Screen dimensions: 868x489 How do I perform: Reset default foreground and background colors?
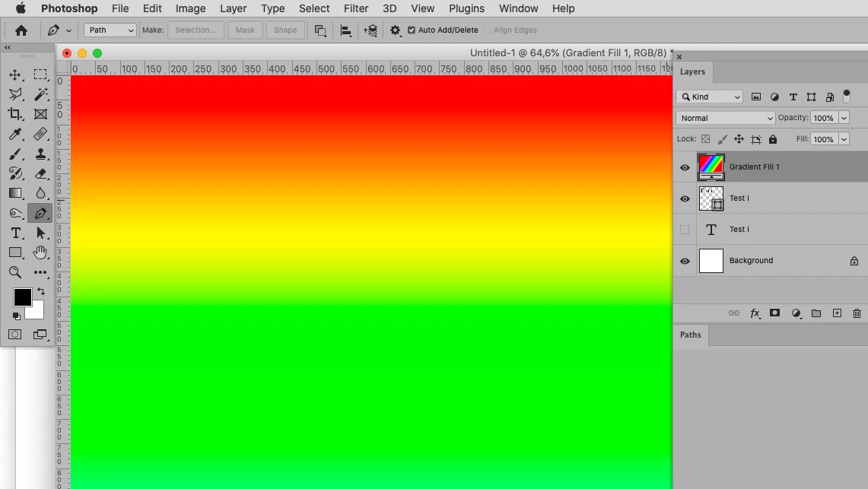coord(17,316)
